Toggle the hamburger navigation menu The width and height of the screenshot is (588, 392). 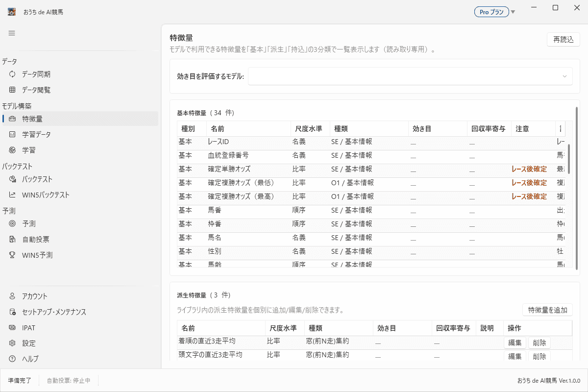(x=12, y=33)
